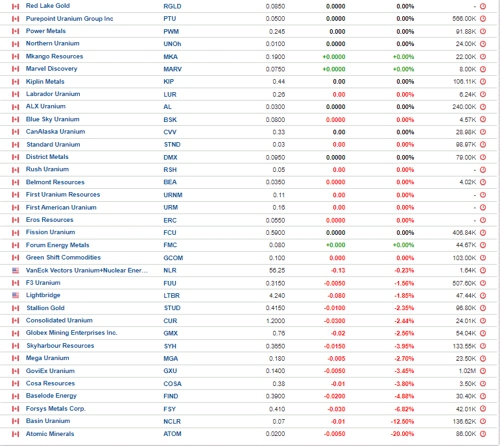Open VanEck Vectors Uranium+Nuclear link
The image size is (504, 447).
coord(87,271)
